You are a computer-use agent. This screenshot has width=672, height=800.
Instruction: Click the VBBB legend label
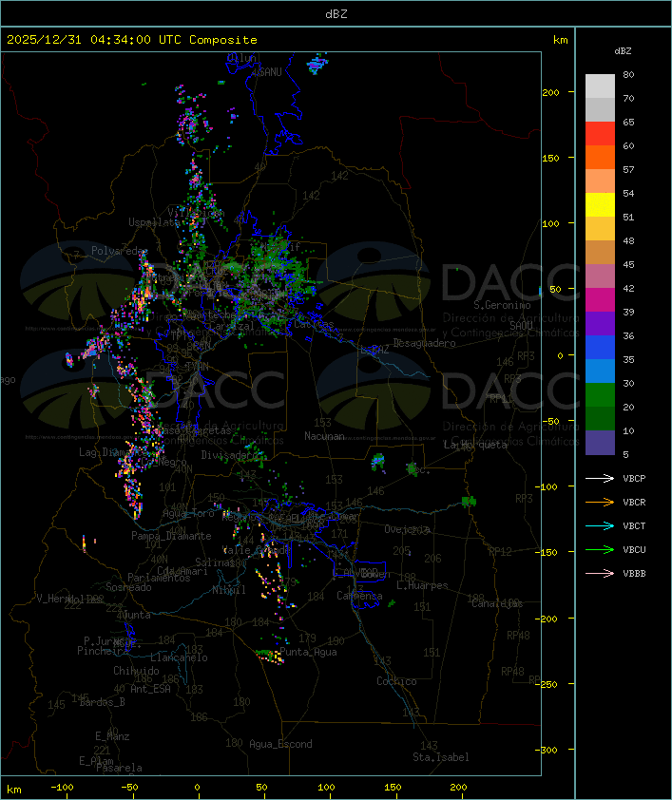click(634, 573)
